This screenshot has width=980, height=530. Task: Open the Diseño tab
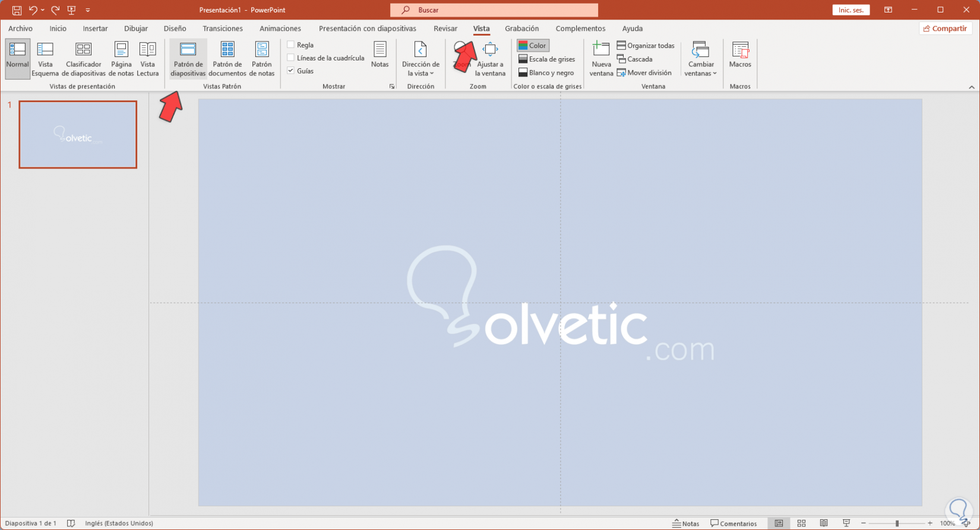tap(175, 28)
